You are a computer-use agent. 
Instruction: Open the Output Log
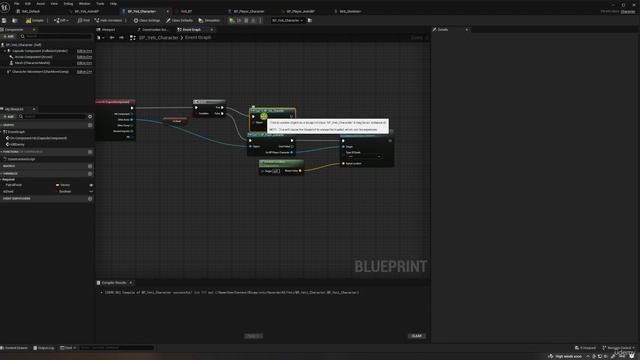tap(44, 348)
